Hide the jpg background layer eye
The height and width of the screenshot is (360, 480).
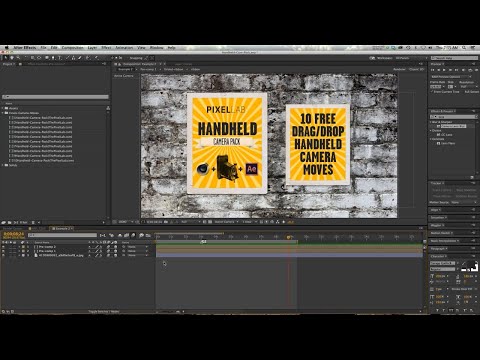(x=3, y=255)
